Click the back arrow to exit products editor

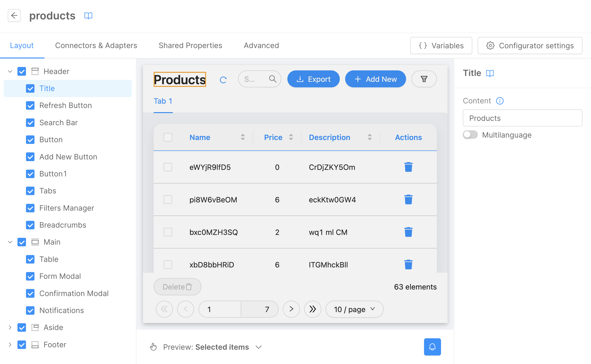[14, 16]
